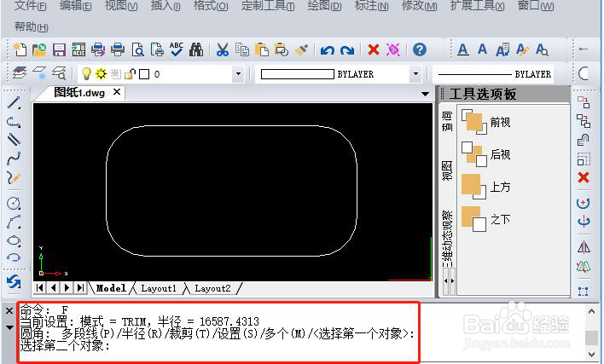Switch to the Layout1 tab
Viewport: 604px width, 364px height.
click(159, 288)
